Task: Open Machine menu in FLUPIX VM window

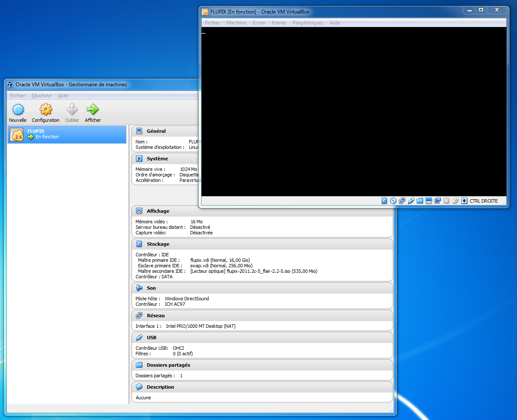Action: coord(236,23)
